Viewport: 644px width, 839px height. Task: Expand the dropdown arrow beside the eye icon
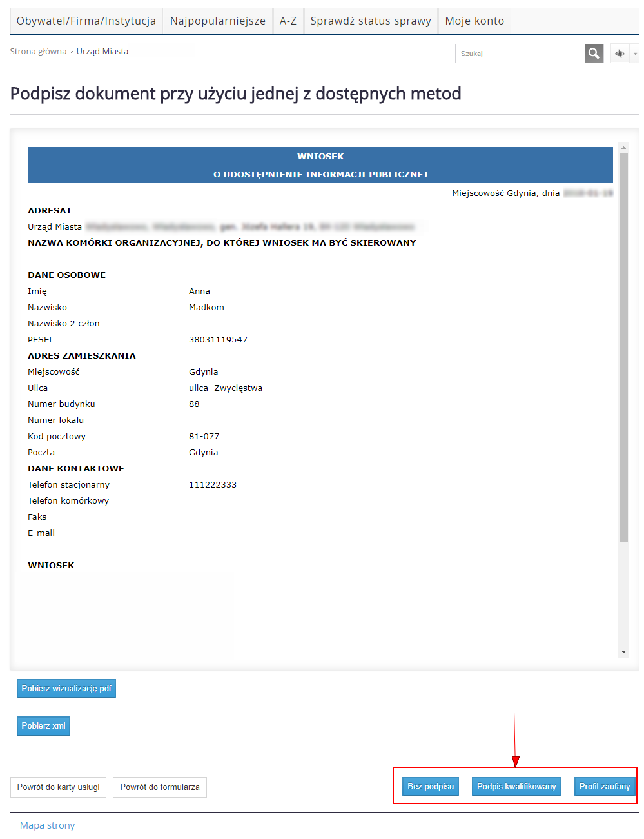click(x=635, y=54)
